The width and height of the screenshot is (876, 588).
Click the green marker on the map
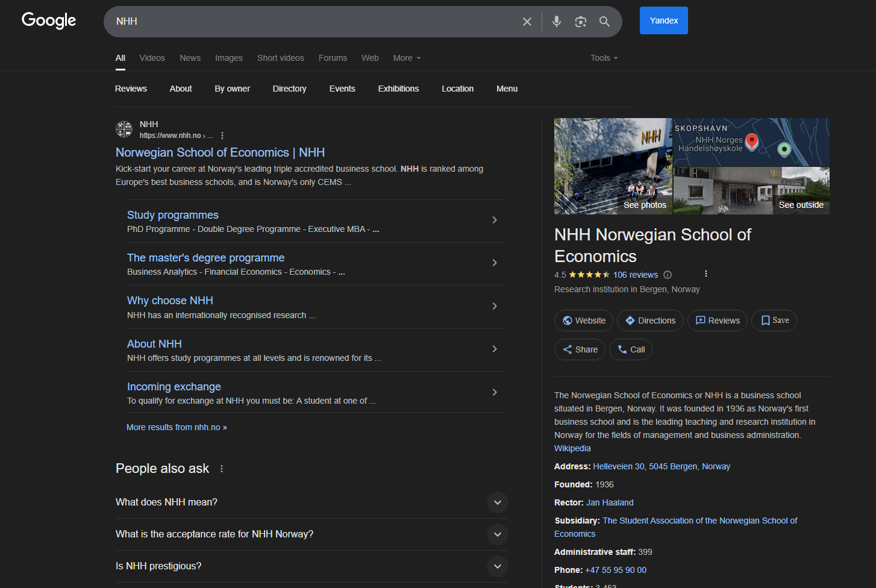coord(784,149)
